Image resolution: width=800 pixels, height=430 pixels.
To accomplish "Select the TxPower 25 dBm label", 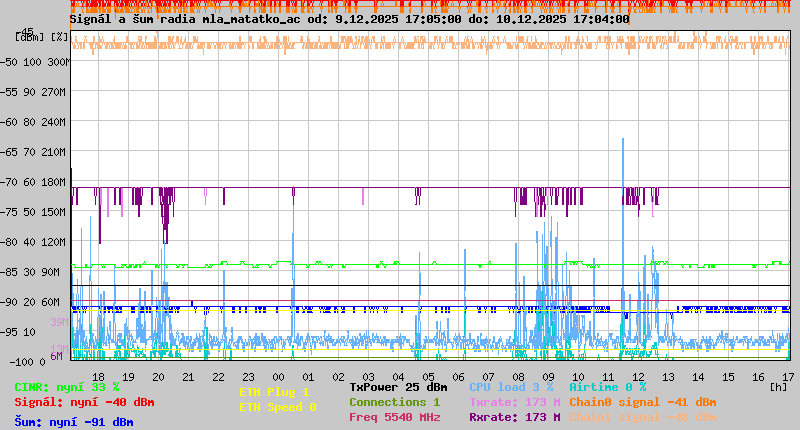I will (398, 387).
